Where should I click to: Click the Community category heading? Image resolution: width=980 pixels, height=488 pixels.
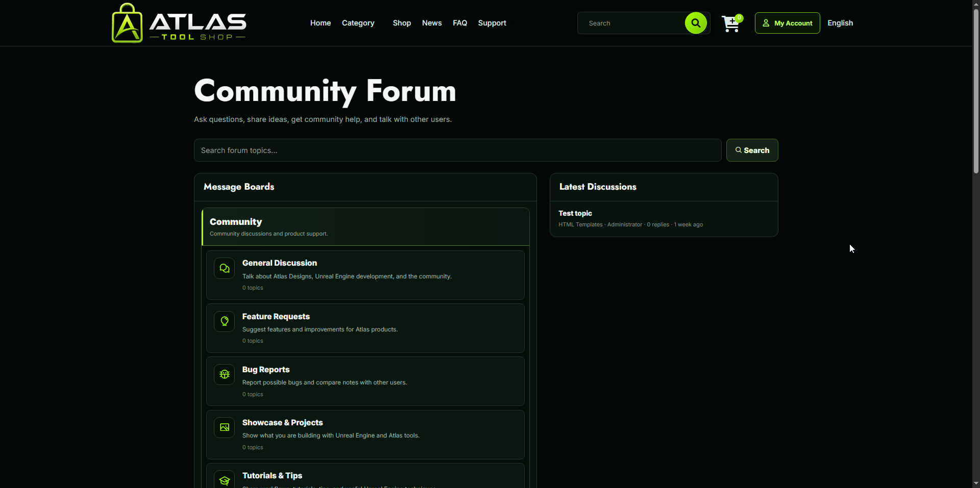[236, 222]
